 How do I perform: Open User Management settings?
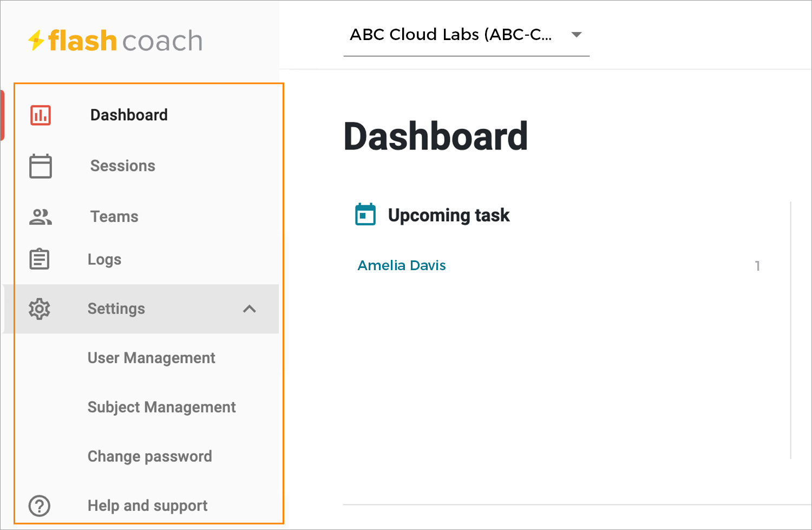(152, 358)
